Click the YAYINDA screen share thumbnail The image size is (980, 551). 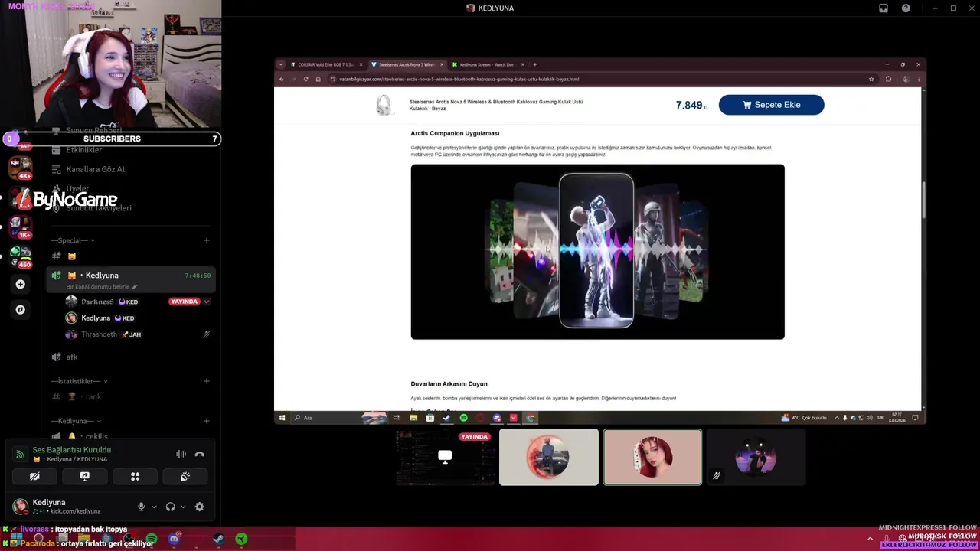(445, 458)
